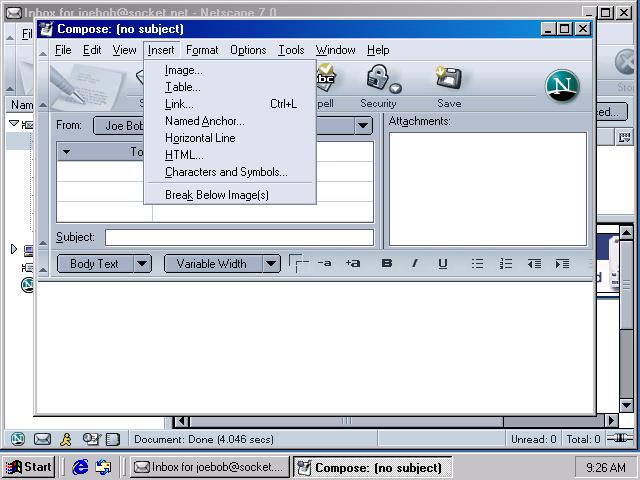Open the Tools menu
This screenshot has height=480, width=640.
[291, 50]
